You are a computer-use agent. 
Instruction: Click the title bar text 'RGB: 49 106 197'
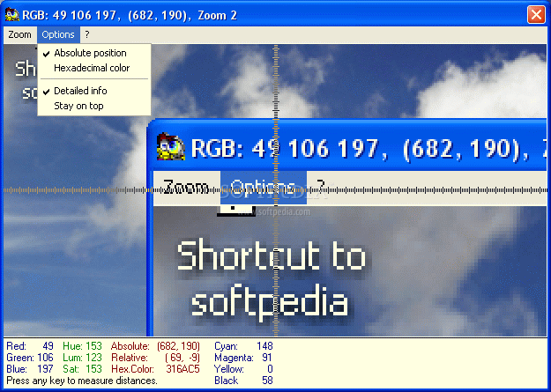click(69, 15)
